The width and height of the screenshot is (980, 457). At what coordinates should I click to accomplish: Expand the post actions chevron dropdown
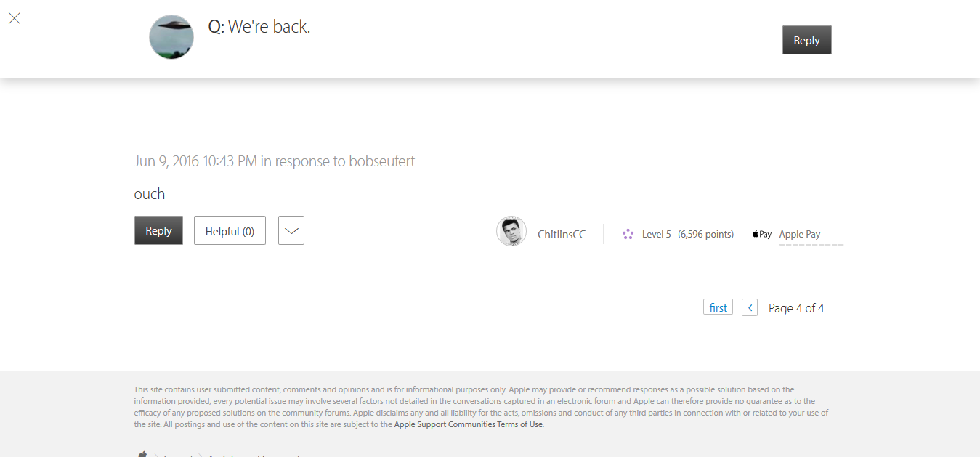click(x=291, y=230)
